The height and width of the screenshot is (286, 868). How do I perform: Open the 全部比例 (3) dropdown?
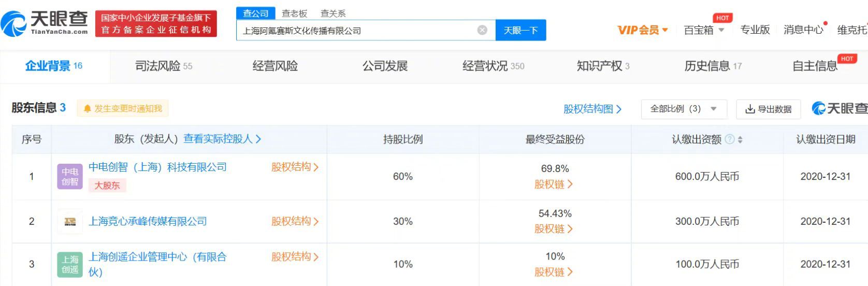(x=684, y=109)
